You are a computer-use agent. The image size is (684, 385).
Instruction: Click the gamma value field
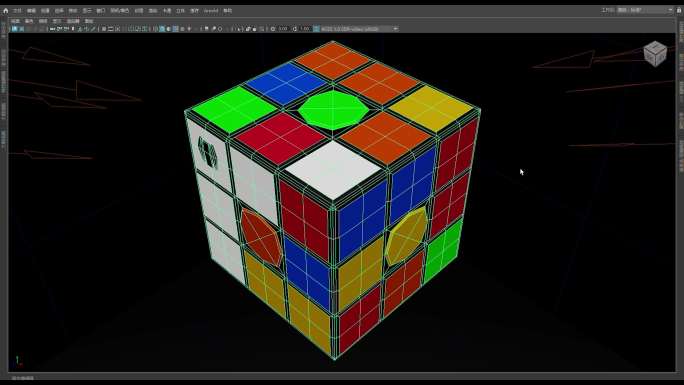tap(305, 29)
